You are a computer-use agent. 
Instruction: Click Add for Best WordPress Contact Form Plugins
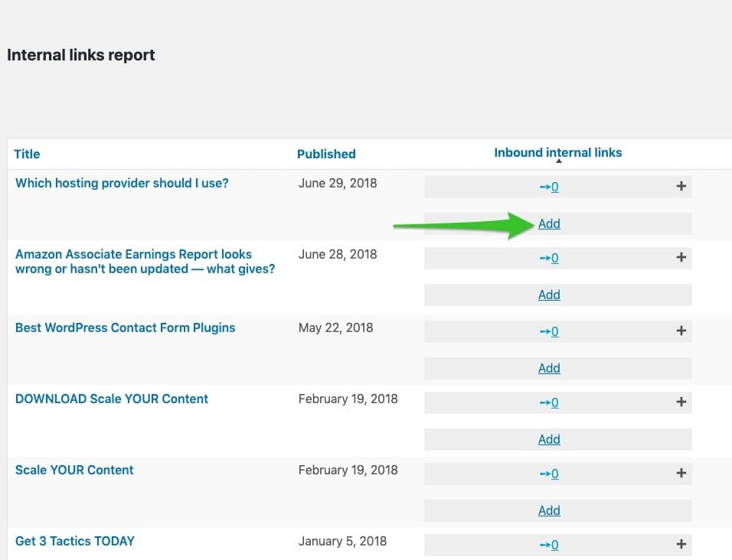coord(549,368)
